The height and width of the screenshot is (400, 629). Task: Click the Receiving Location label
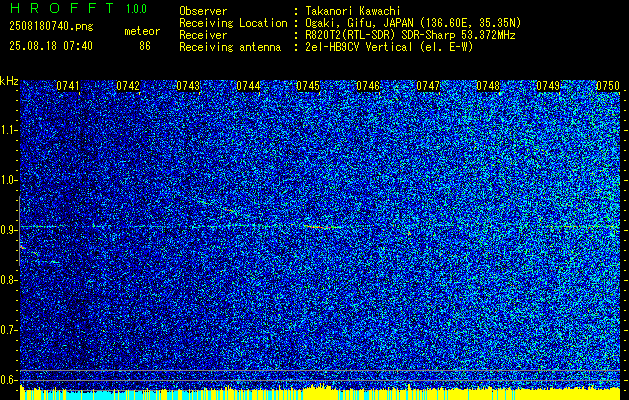pyautogui.click(x=233, y=23)
